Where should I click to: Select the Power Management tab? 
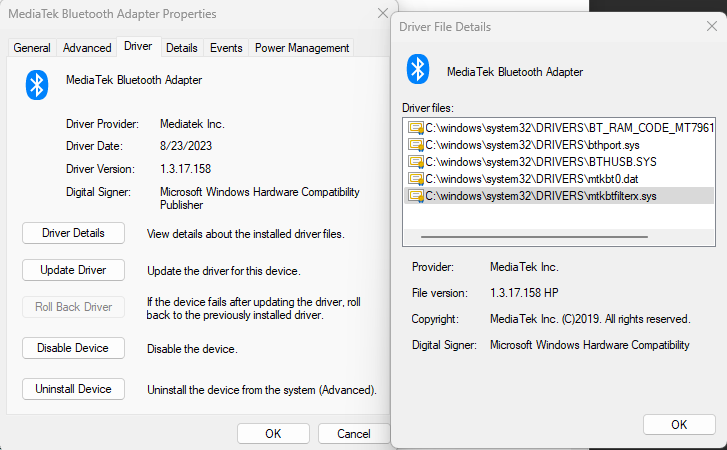302,48
